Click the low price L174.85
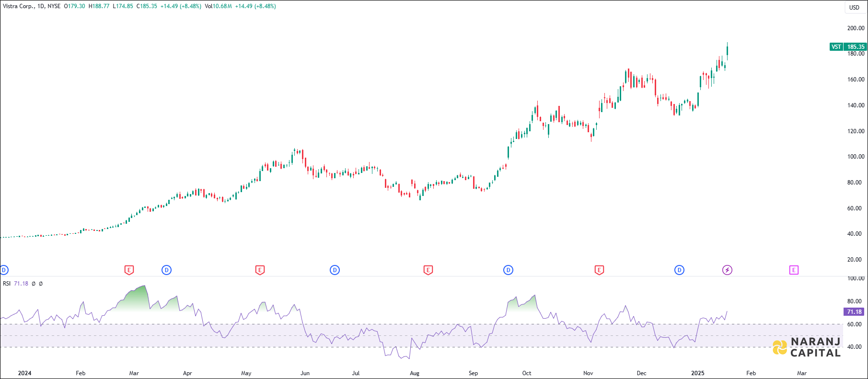The height and width of the screenshot is (379, 868). click(x=123, y=6)
